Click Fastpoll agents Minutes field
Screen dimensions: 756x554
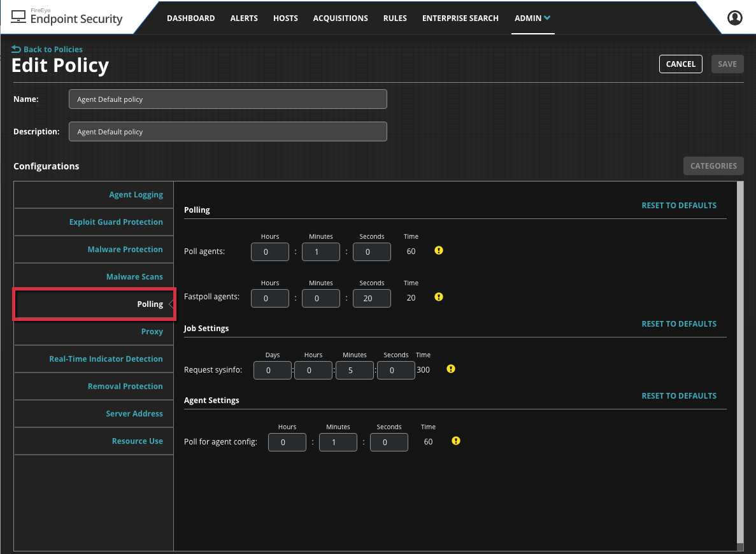[320, 299]
